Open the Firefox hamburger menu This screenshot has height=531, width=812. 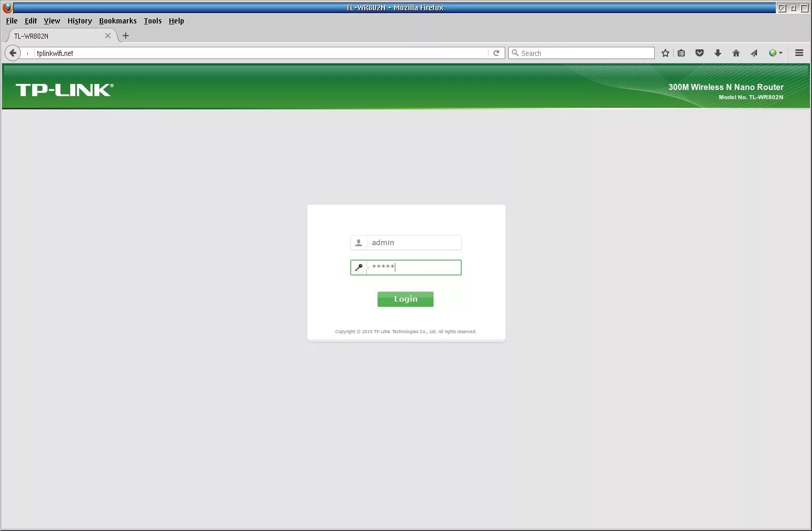point(799,53)
